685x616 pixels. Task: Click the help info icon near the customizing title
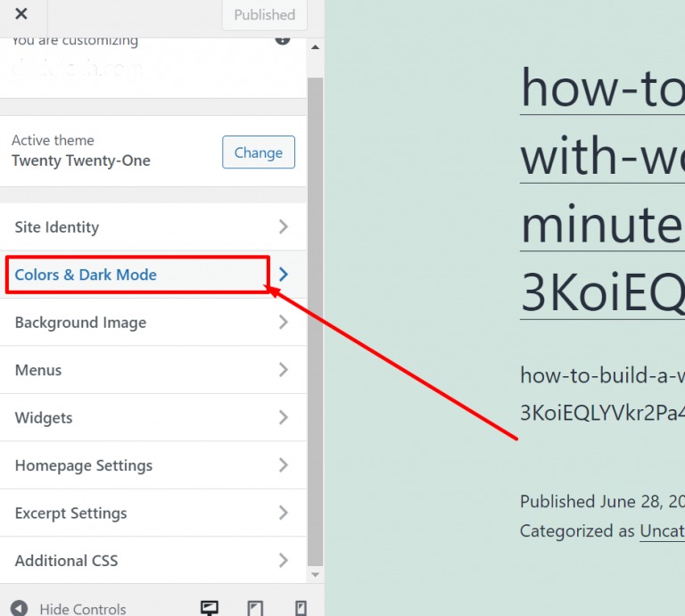pyautogui.click(x=283, y=39)
